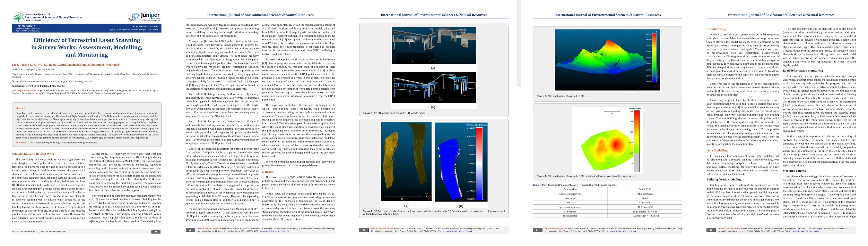Click the "360° × 320°" table cell
The height and width of the screenshot is (246, 868).
pyautogui.click(x=645, y=189)
